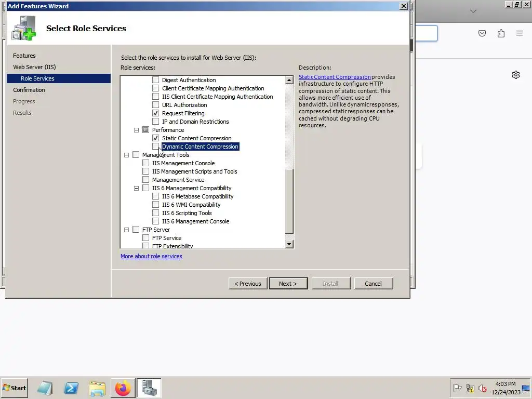Open Firefox Pocket save icon

[x=482, y=33]
